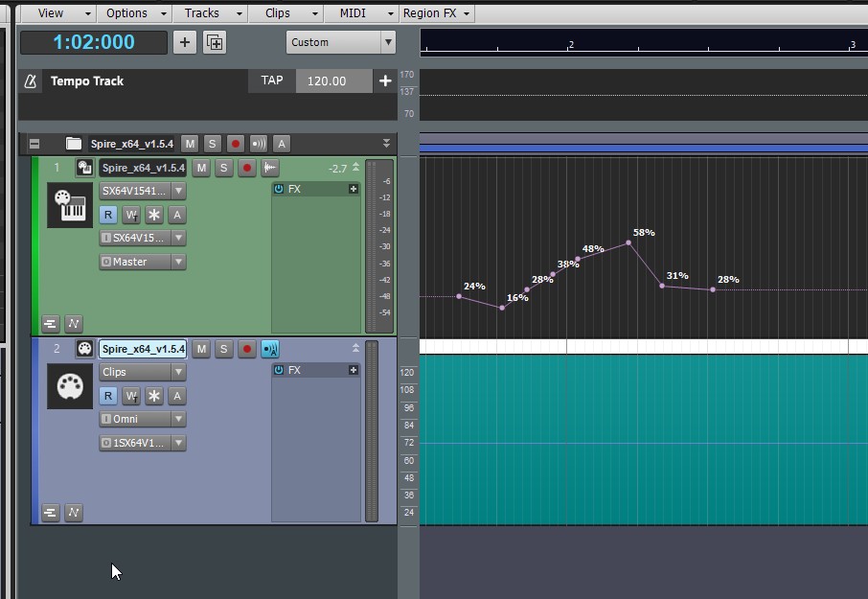
Task: Open the MIDI menu
Action: coord(361,12)
